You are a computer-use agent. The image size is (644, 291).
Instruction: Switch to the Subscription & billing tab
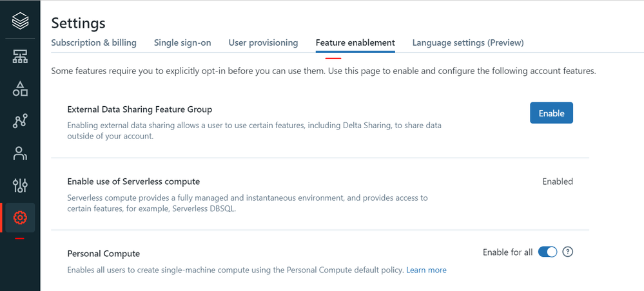pos(93,43)
